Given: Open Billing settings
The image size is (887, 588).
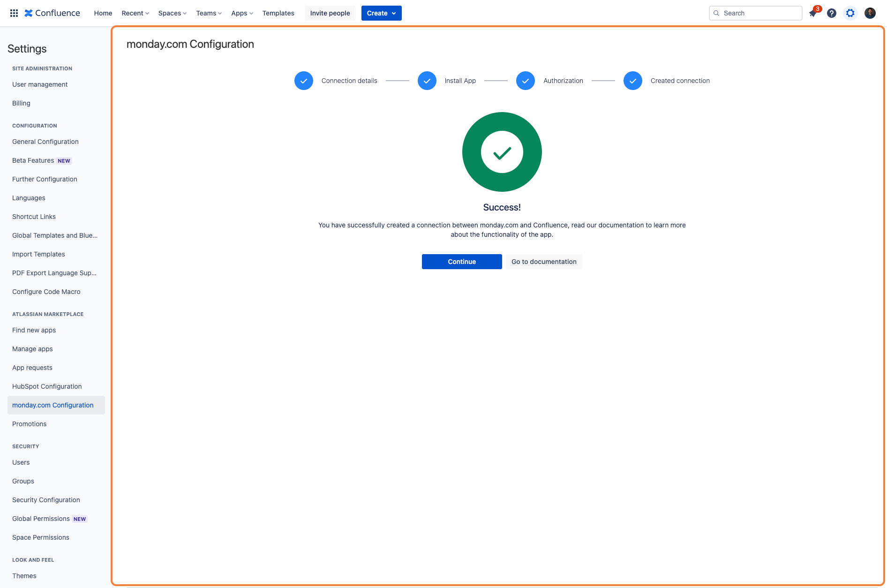Looking at the screenshot, I should pos(56,103).
